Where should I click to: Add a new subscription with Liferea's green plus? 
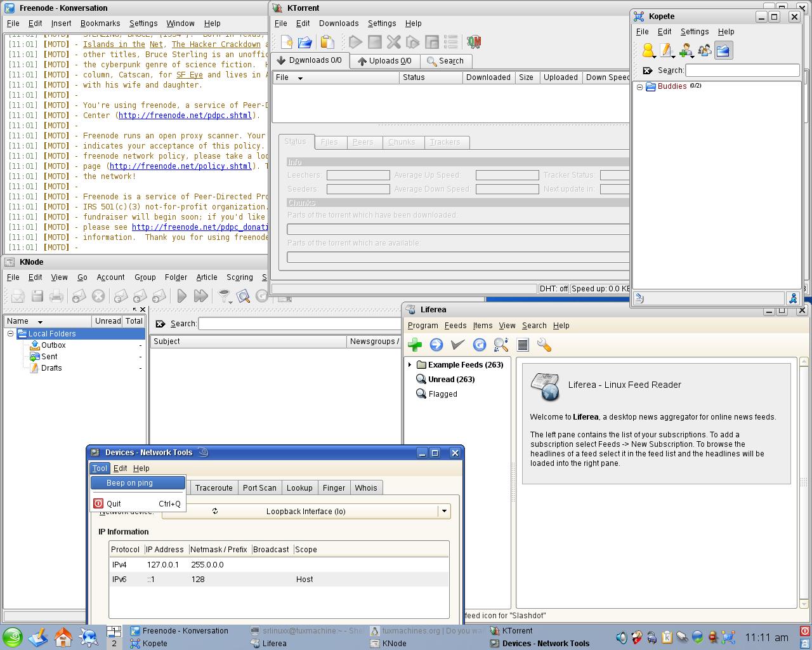pyautogui.click(x=415, y=345)
